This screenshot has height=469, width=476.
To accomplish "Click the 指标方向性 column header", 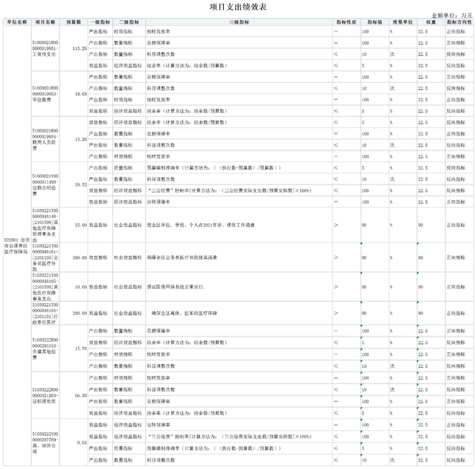I will pyautogui.click(x=459, y=23).
